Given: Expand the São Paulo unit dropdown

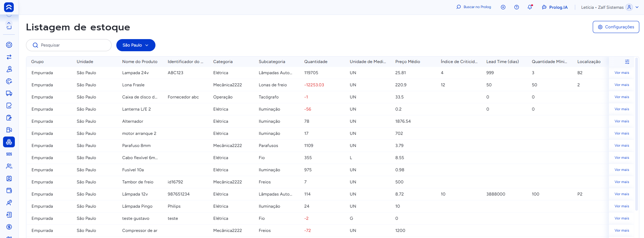Looking at the screenshot, I should click(136, 45).
